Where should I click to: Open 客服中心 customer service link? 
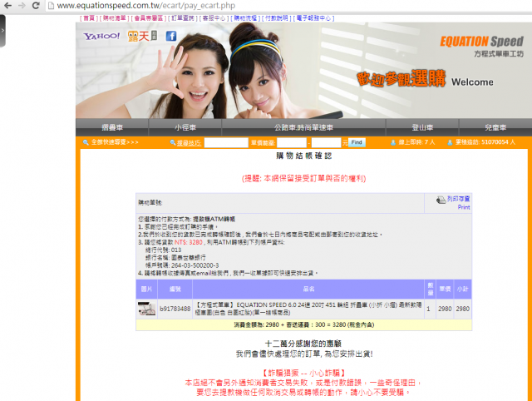point(214,18)
